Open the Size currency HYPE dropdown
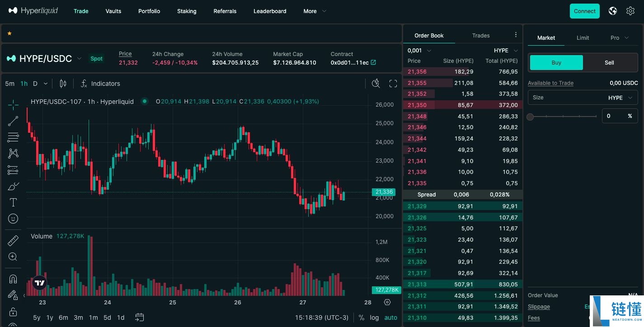 [621, 98]
